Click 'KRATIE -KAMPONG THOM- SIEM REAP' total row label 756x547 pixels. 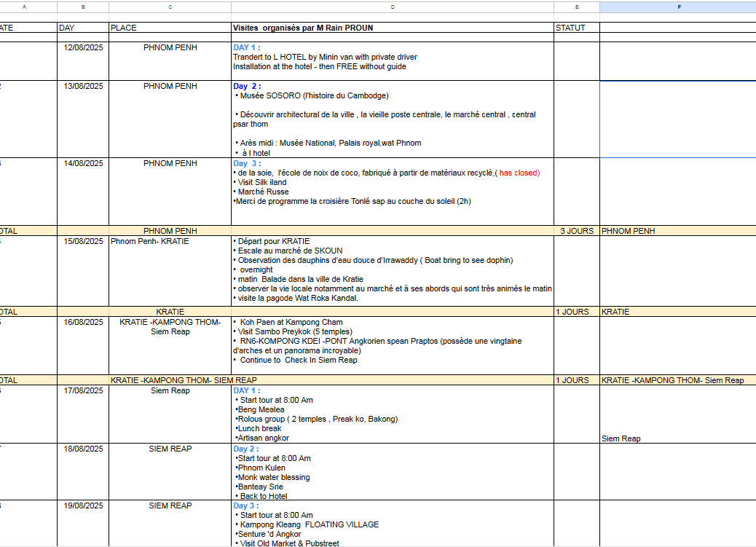click(x=184, y=380)
